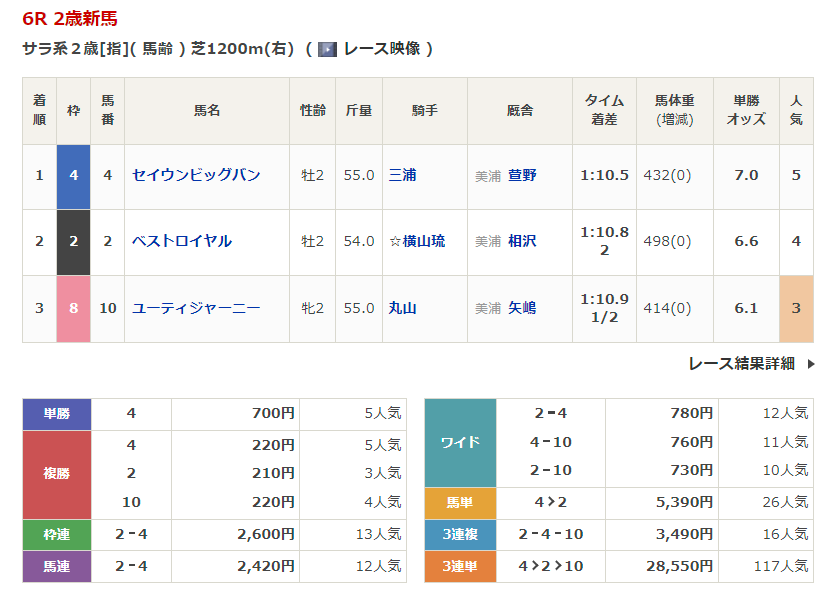Image resolution: width=834 pixels, height=593 pixels.
Task: Click the arrow next to レース結果詳細
Action: (x=811, y=364)
